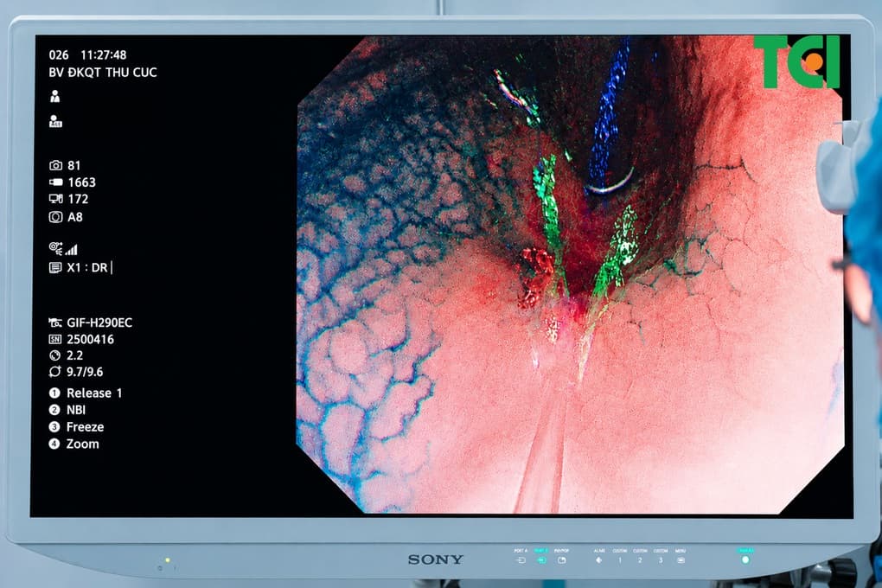Click the USB memory icon beside 1663
The width and height of the screenshot is (882, 588).
[55, 182]
